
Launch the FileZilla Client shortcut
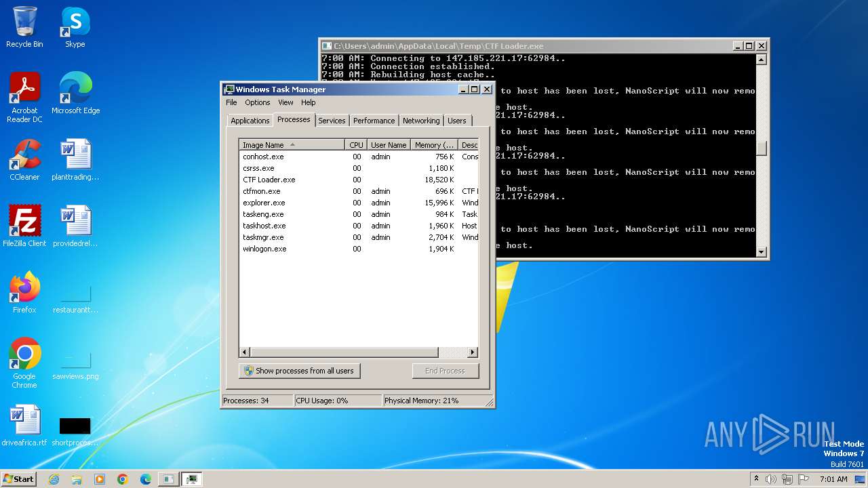coord(24,226)
